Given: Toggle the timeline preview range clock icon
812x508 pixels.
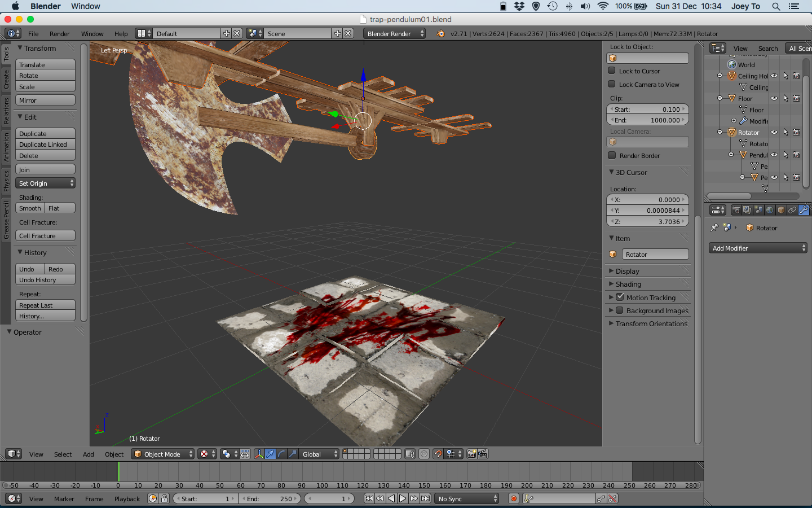Looking at the screenshot, I should coord(152,498).
